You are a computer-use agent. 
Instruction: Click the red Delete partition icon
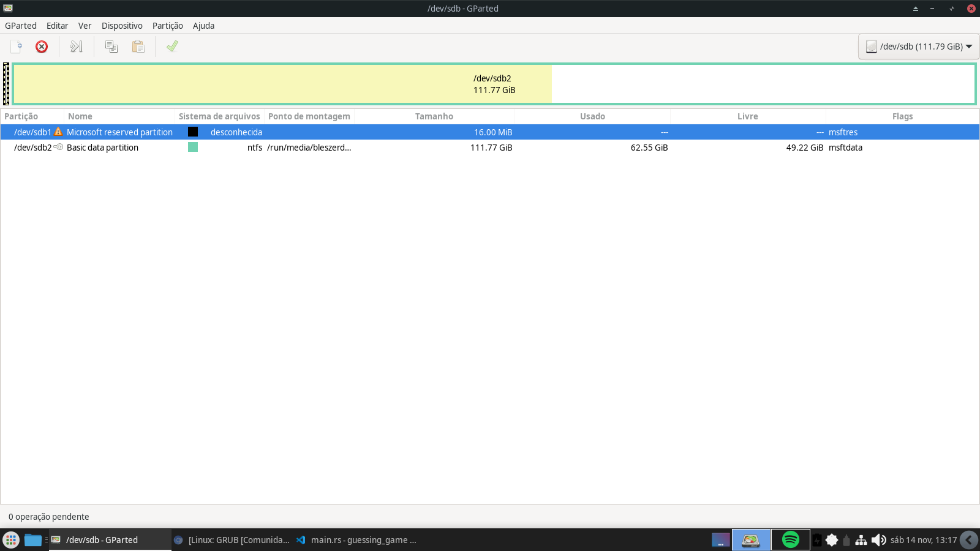click(x=42, y=47)
